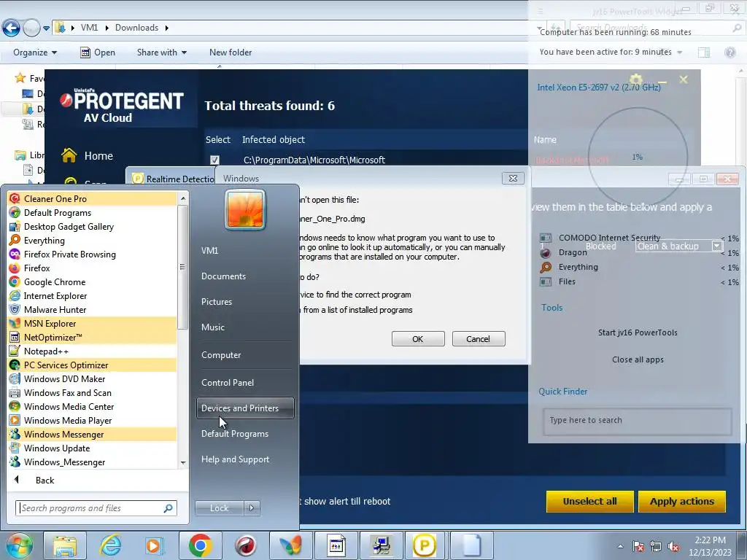The image size is (747, 560).
Task: Open Windows Explorer folder taskbar icon
Action: (x=65, y=545)
